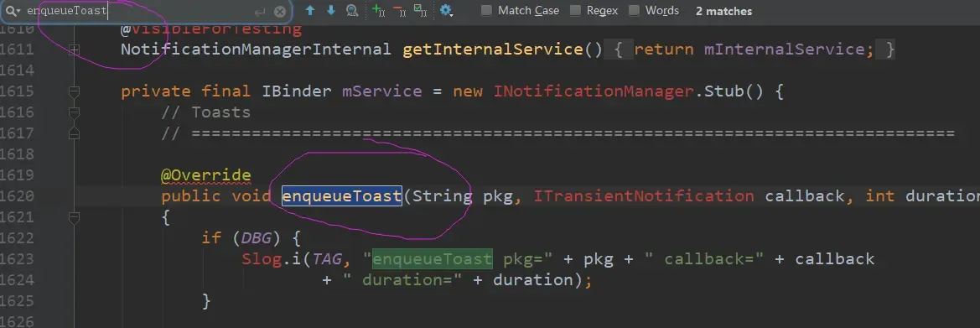Click the INotificationManager class reference
This screenshot has width=980, height=328.
click(594, 91)
